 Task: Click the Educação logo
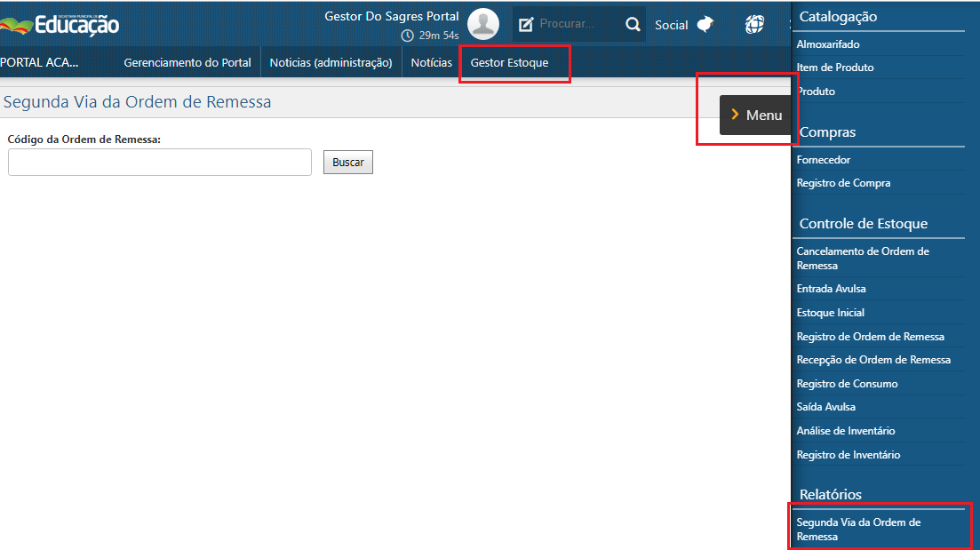[x=60, y=25]
